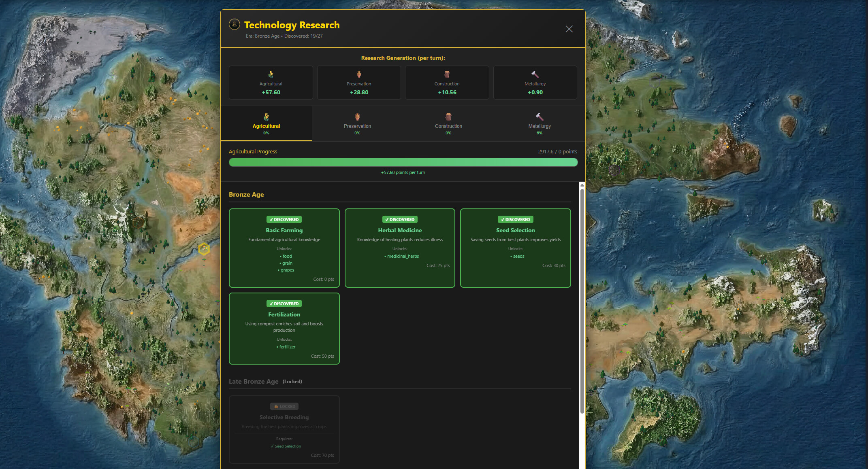868x469 pixels.
Task: Click the DISCOVERED badge on Fertilization
Action: coord(284,303)
